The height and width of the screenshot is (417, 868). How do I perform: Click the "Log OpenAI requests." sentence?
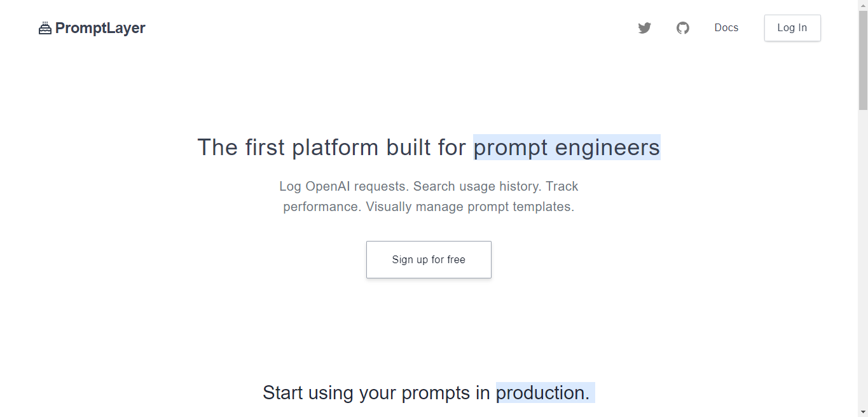(x=345, y=186)
